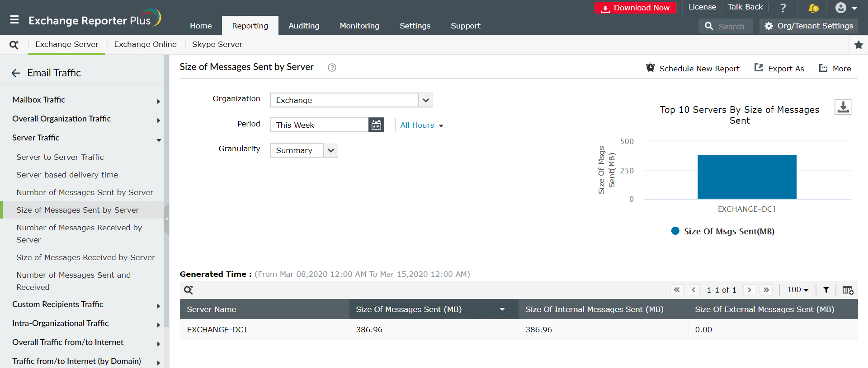
Task: Click Org/Tenant Settings gear
Action: click(x=808, y=26)
